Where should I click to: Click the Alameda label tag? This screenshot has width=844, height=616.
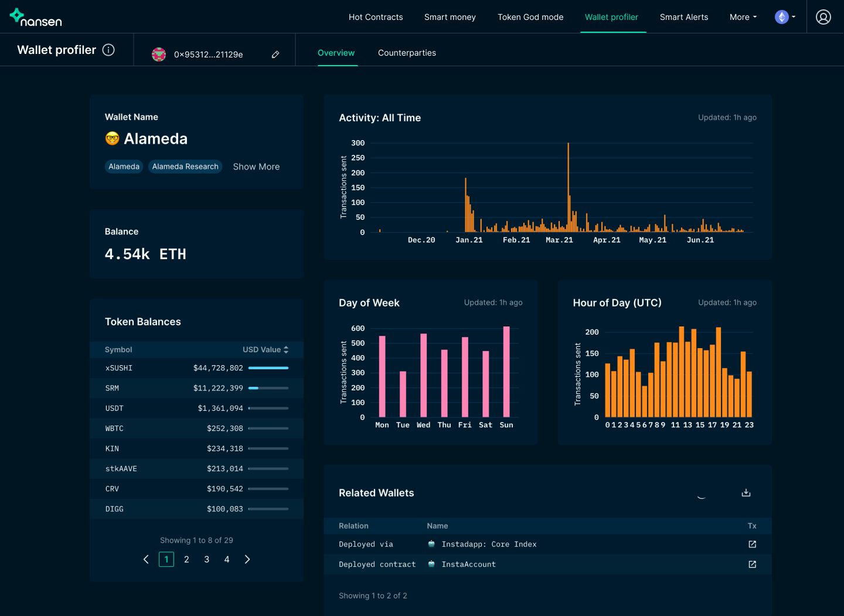point(124,166)
